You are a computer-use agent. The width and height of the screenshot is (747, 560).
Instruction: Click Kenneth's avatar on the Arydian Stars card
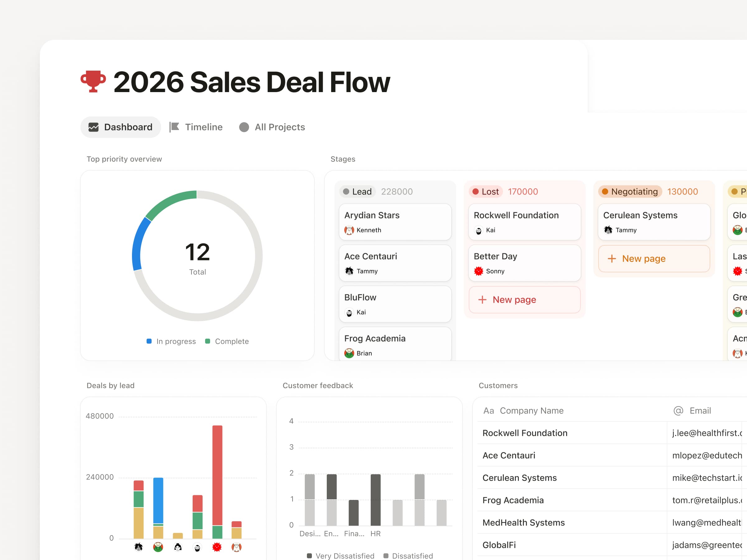[349, 230]
